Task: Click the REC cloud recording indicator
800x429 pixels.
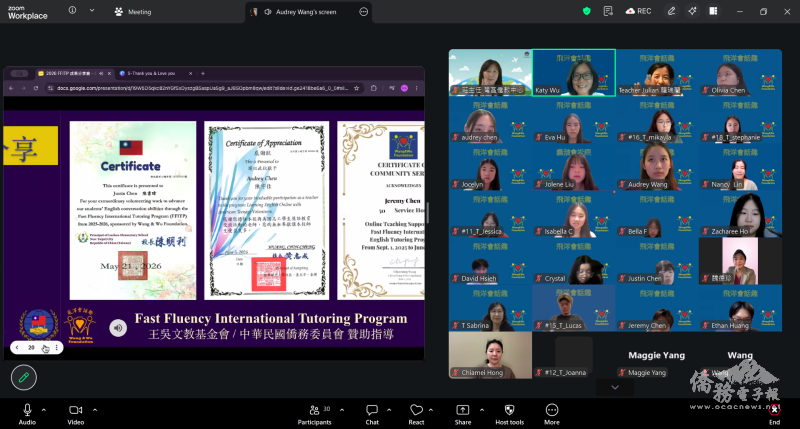Action: click(x=638, y=11)
